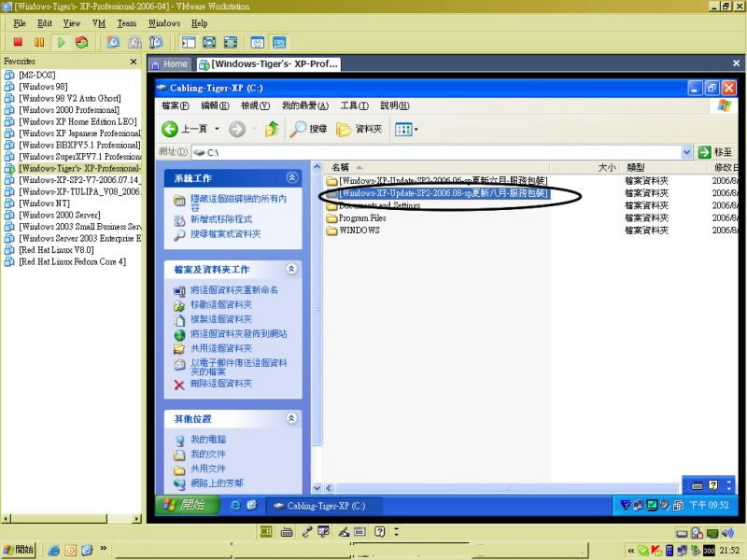Open the Team menu in VMware
The height and width of the screenshot is (560, 747).
pyautogui.click(x=127, y=23)
